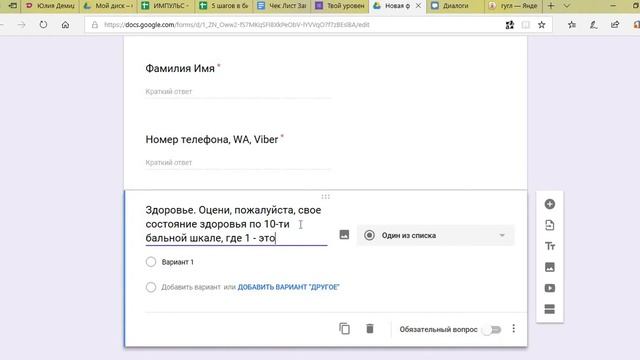Switch to the 5 шагов tab
The width and height of the screenshot is (640, 360).
click(224, 6)
